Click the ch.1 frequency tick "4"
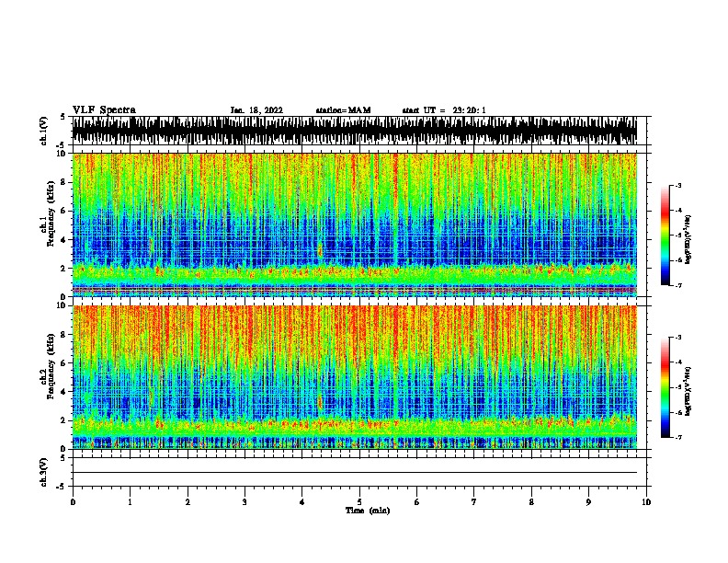This screenshot has height=563, width=728. click(x=63, y=240)
